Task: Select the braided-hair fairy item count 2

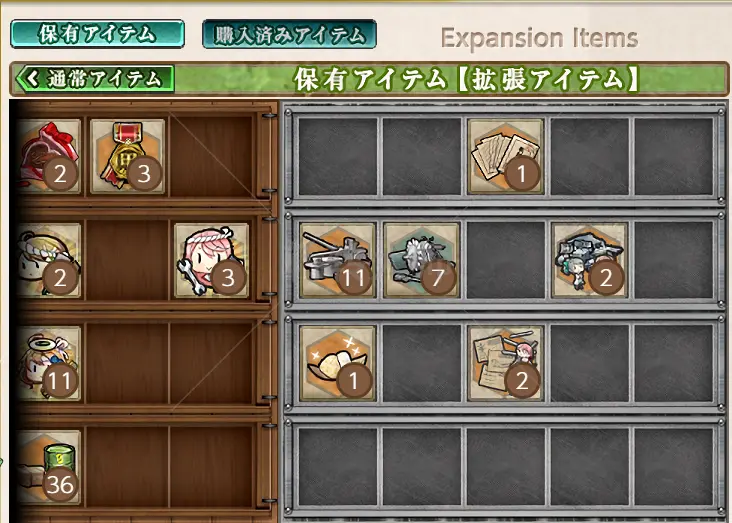Action: (49, 260)
